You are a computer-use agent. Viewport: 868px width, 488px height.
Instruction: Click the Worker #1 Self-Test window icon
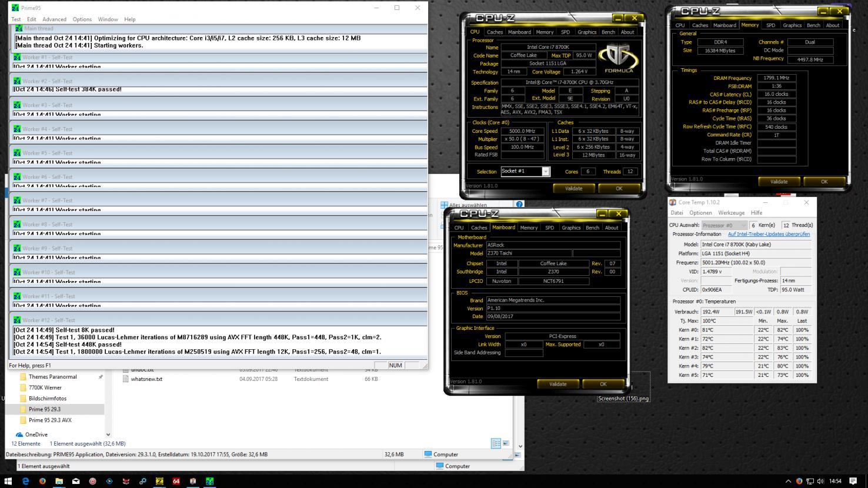point(17,57)
